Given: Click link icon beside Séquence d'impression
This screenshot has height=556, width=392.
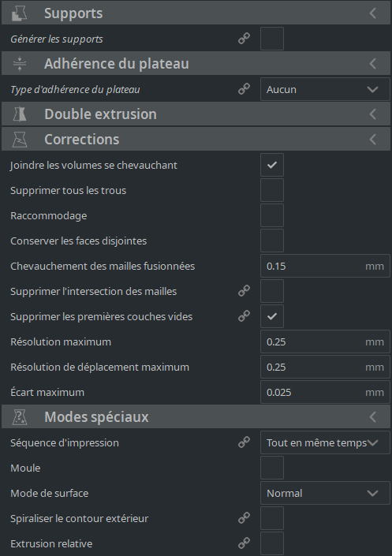Looking at the screenshot, I should click(244, 442).
